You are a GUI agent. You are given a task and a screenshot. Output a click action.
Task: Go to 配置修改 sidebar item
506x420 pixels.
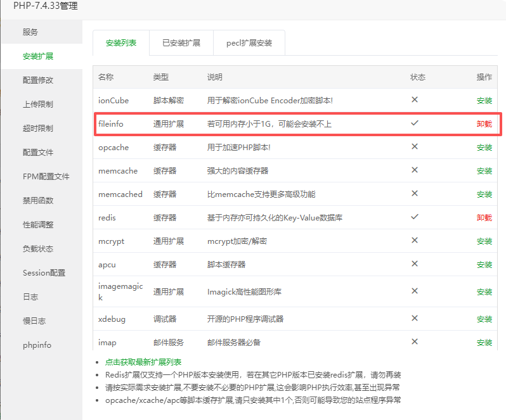[x=38, y=80]
